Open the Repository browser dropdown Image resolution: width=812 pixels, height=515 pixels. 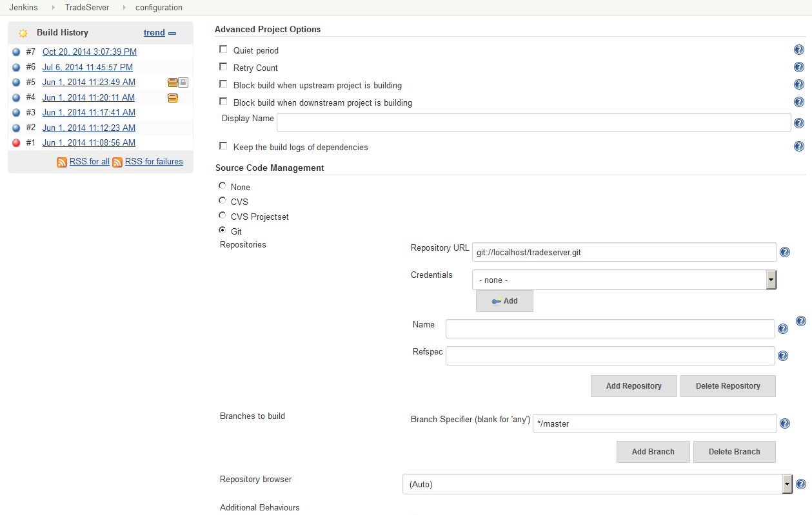coord(597,484)
